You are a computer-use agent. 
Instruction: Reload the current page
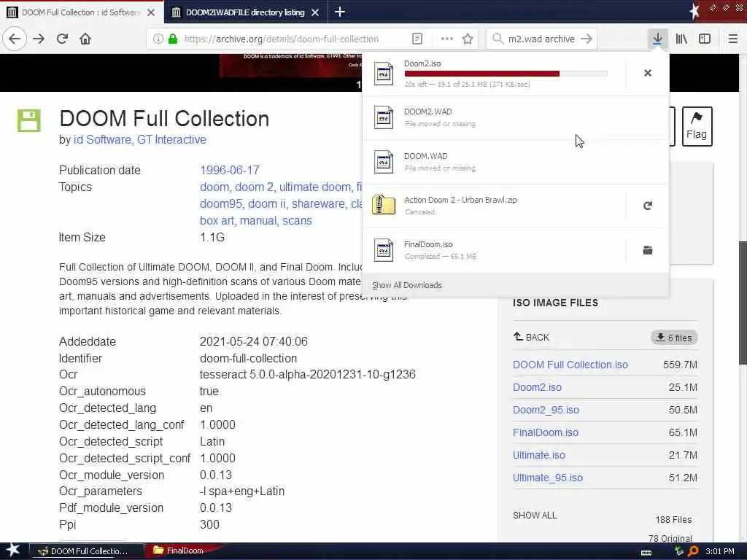62,39
